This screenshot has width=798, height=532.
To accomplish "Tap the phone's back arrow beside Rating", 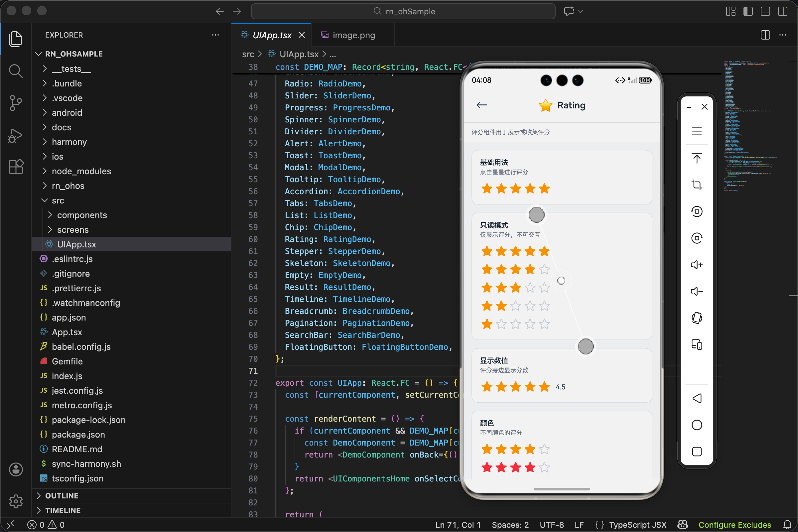I will tap(481, 105).
